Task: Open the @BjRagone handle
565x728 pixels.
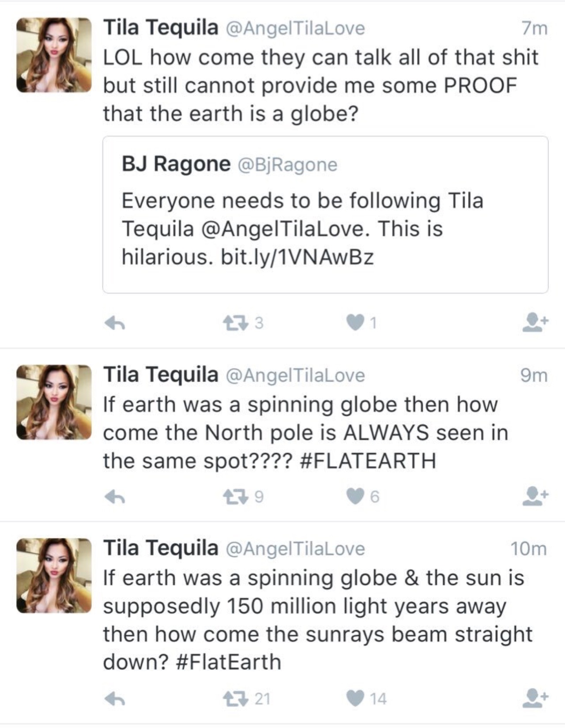Action: click(x=287, y=165)
